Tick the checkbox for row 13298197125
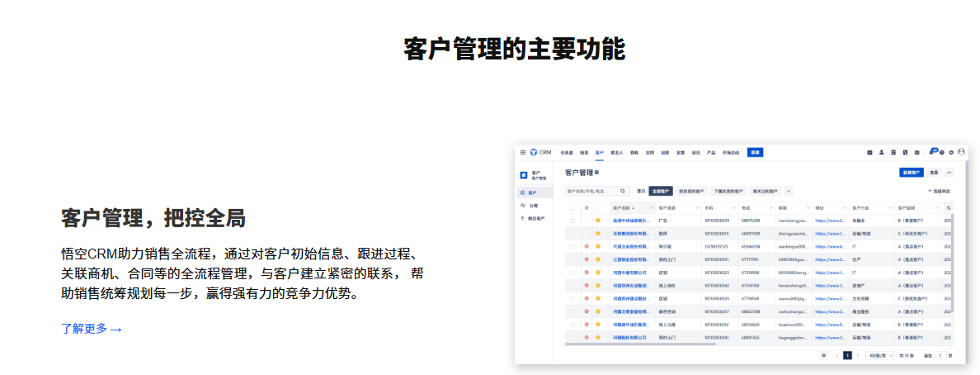 pos(572,246)
